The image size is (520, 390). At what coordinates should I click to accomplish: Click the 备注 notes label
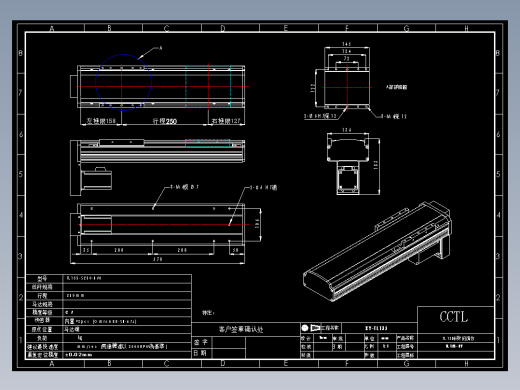click(x=208, y=313)
